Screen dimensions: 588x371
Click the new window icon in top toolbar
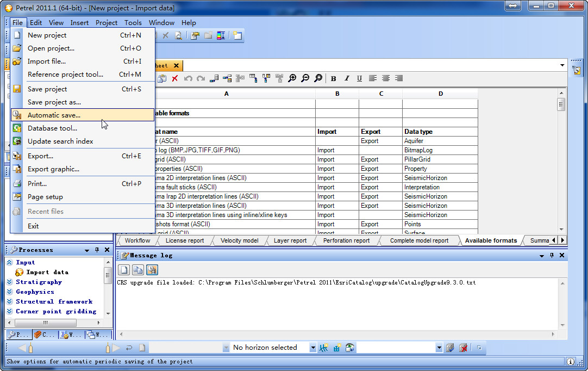237,35
